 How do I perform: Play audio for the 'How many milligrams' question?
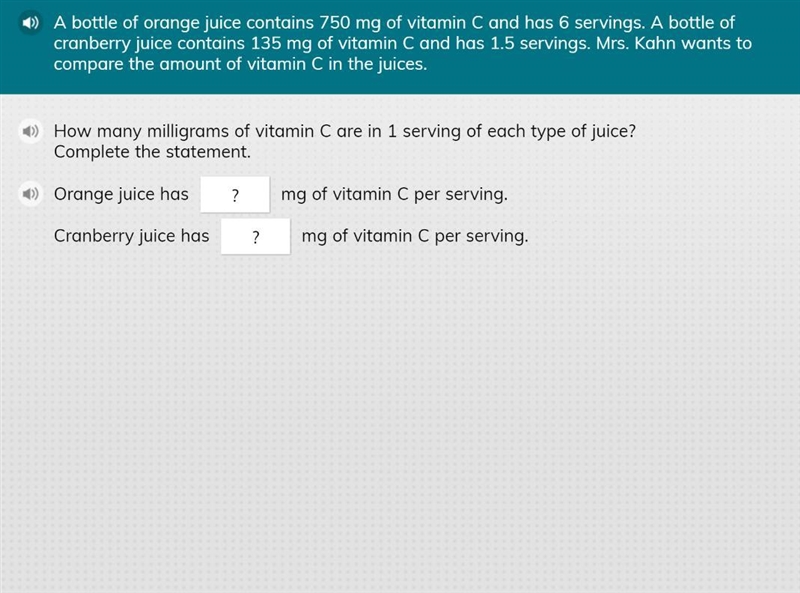tap(30, 131)
